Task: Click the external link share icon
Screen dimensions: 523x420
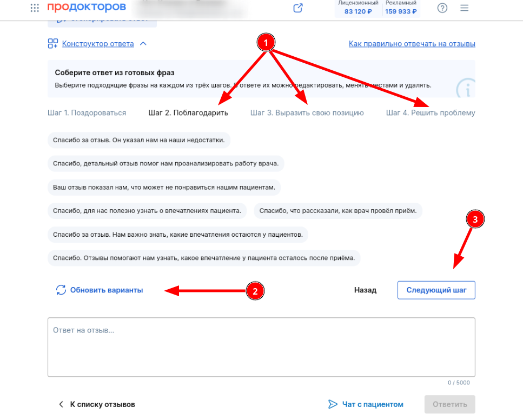Action: pyautogui.click(x=298, y=8)
